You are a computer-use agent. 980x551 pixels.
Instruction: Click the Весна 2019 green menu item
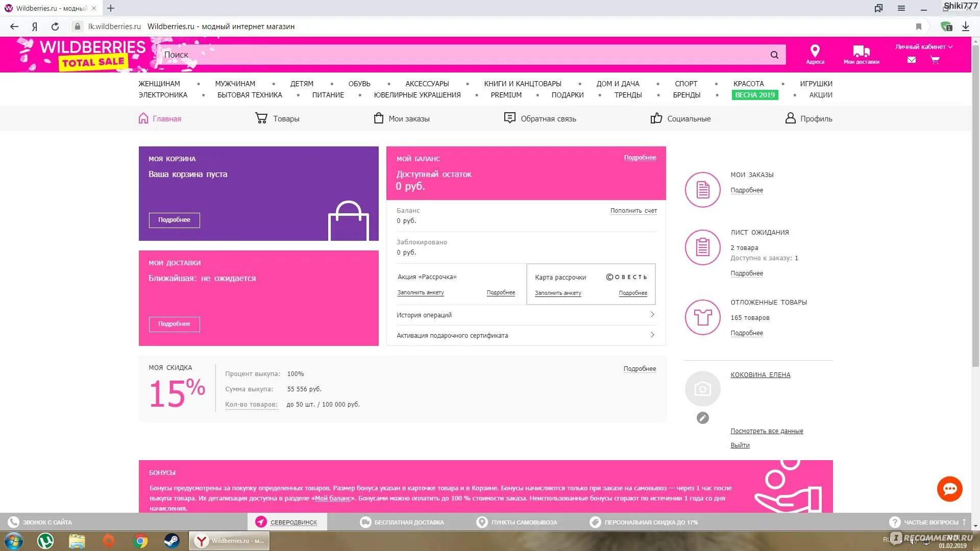pyautogui.click(x=754, y=95)
